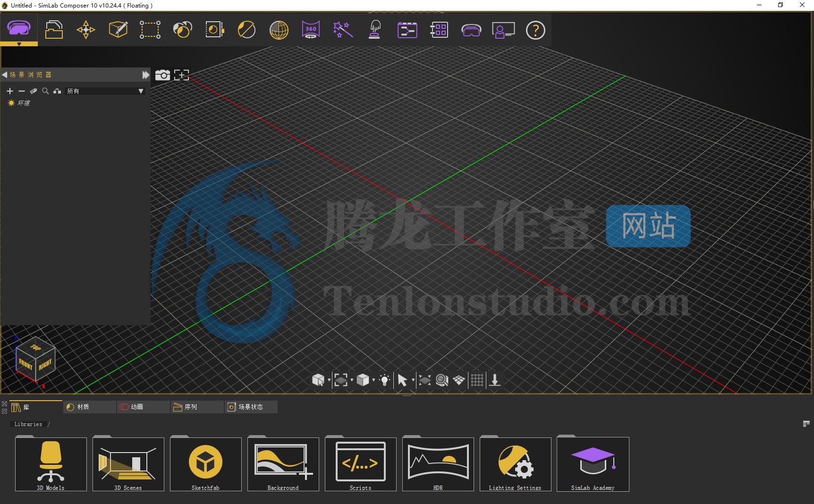The height and width of the screenshot is (504, 814).
Task: Click the double arrow on scene browser header
Action: [x=145, y=75]
